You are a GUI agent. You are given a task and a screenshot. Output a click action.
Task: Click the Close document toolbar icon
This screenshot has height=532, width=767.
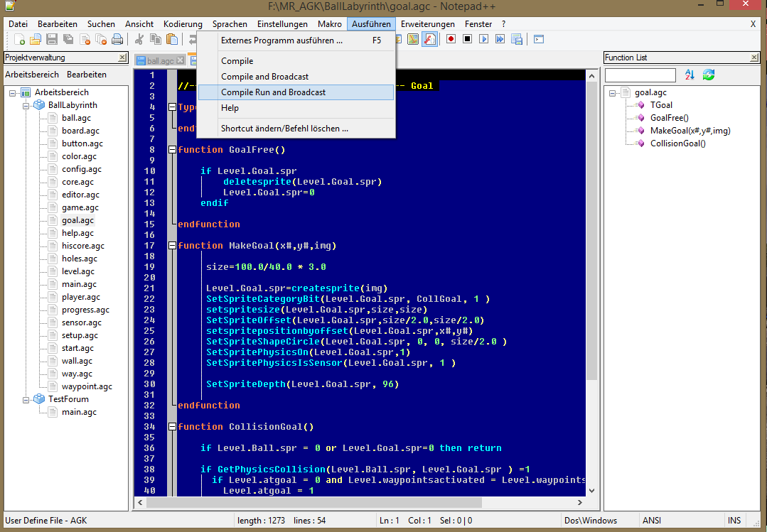coord(85,39)
